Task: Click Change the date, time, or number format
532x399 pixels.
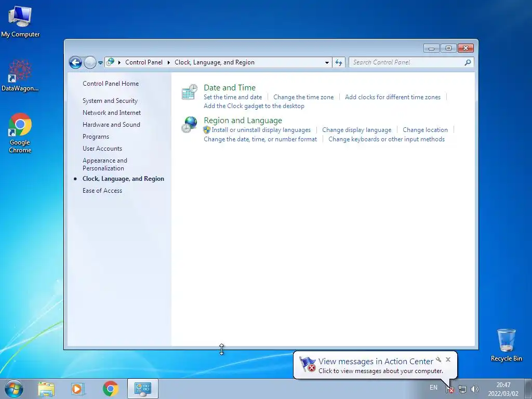Action: pyautogui.click(x=260, y=139)
